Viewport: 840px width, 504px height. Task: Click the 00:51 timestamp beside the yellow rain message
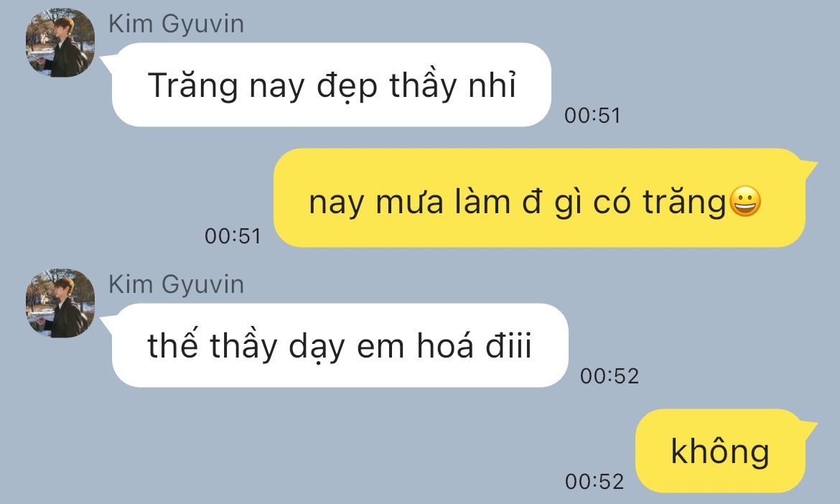pyautogui.click(x=233, y=236)
